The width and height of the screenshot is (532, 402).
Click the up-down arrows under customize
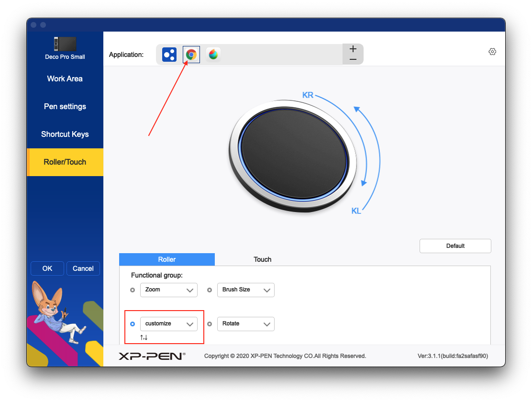click(144, 337)
